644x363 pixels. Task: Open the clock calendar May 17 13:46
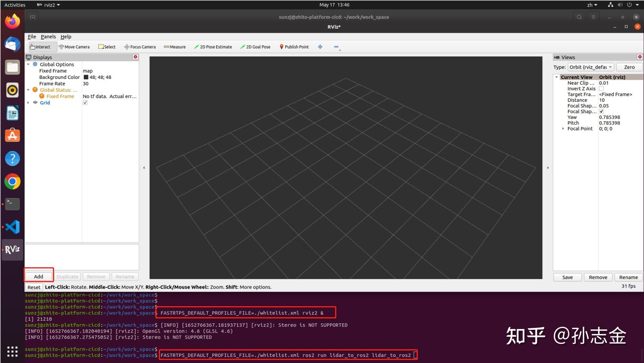tap(334, 5)
